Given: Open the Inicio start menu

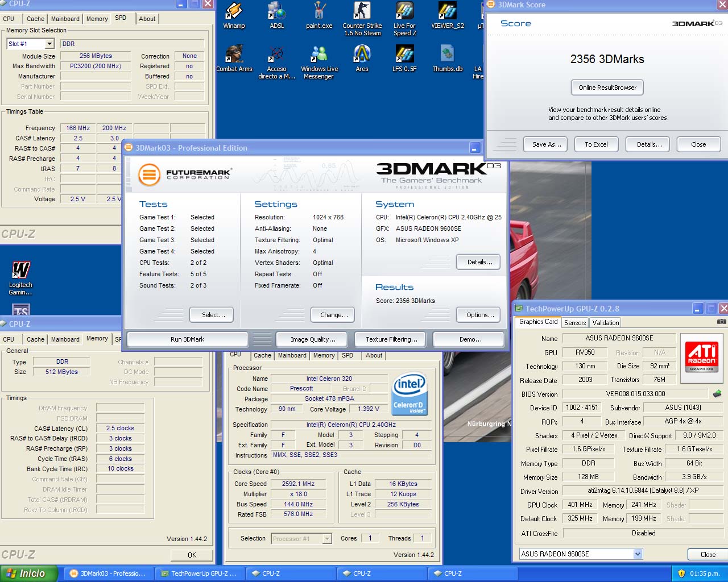Looking at the screenshot, I should coord(29,573).
